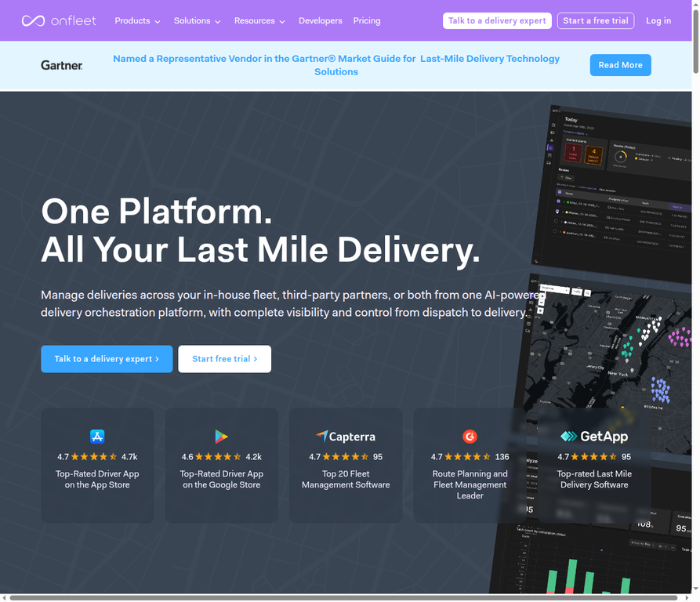Screen dimensions: 700x602
Task: Open the Resources dropdown
Action: click(259, 21)
